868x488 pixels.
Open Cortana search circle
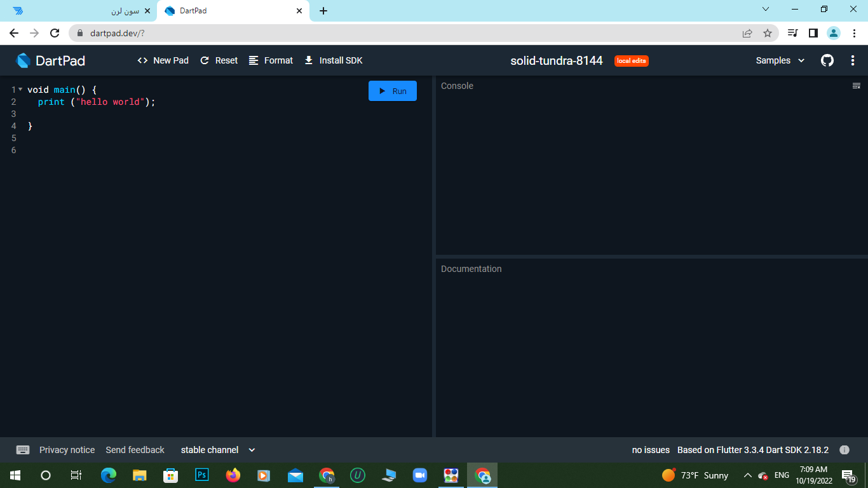(x=46, y=475)
